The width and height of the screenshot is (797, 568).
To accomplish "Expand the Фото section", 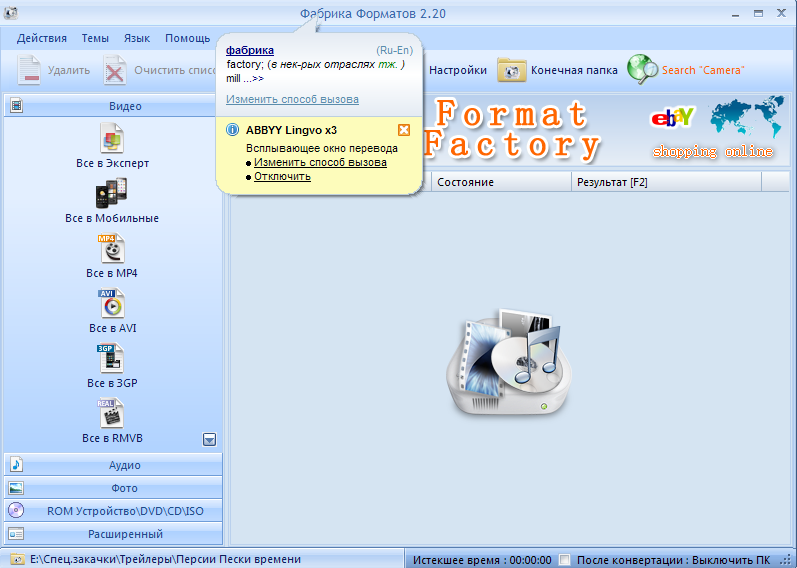I will (113, 488).
